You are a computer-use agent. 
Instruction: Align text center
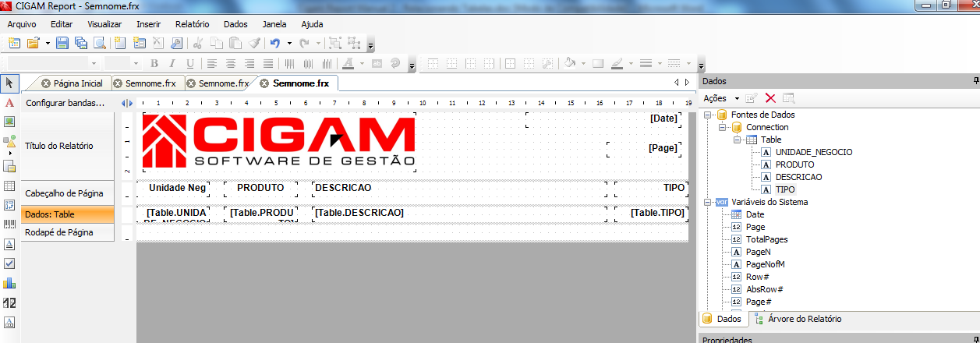click(231, 63)
